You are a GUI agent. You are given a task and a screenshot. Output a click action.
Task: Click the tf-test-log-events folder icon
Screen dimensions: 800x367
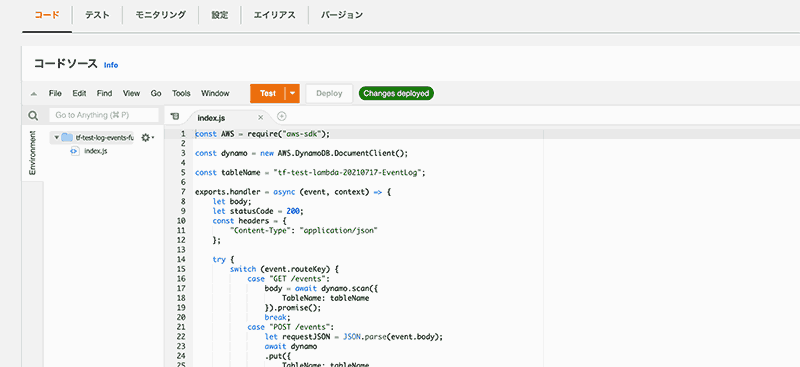(x=67, y=138)
